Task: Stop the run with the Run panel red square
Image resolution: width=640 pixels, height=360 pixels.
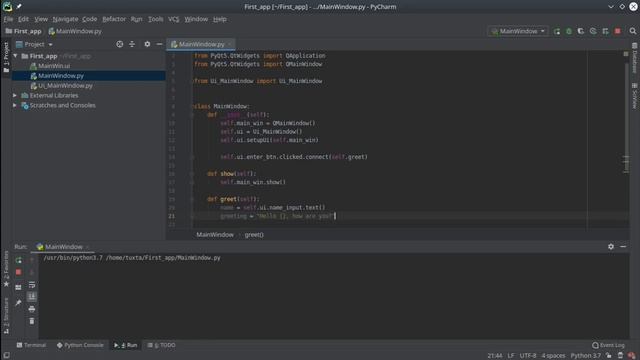Action: pos(18,272)
